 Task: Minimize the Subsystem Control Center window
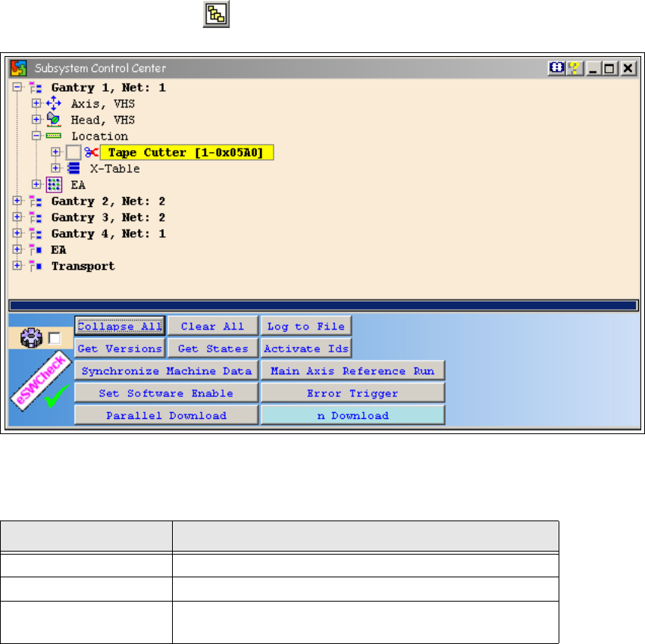[x=593, y=68]
